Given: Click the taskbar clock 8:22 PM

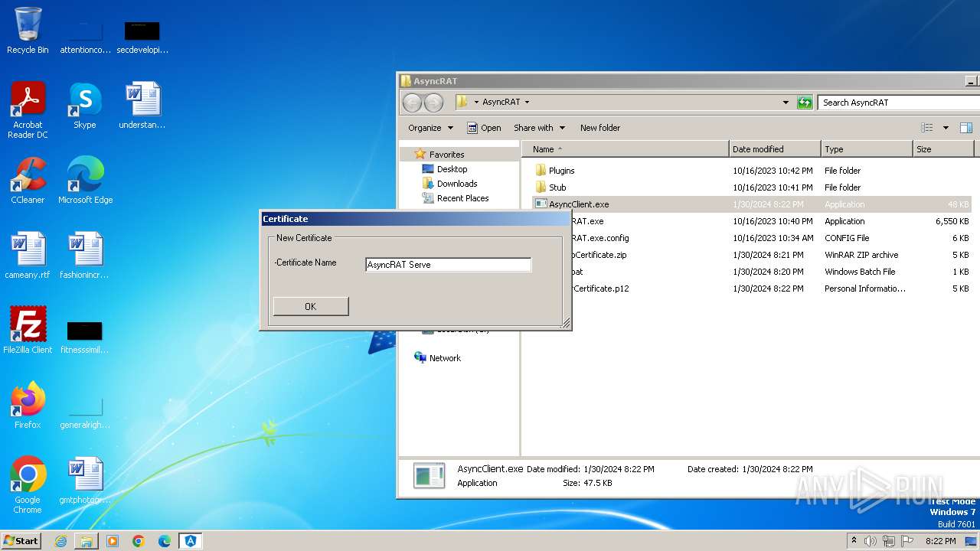Looking at the screenshot, I should [x=940, y=541].
